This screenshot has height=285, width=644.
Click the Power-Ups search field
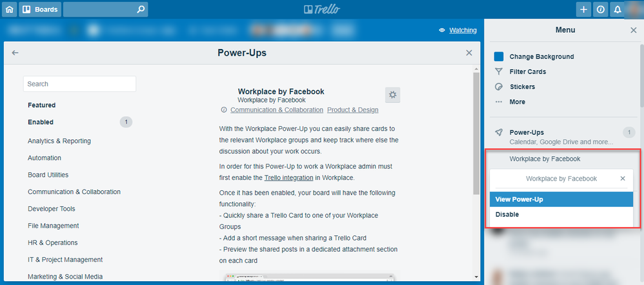point(79,84)
